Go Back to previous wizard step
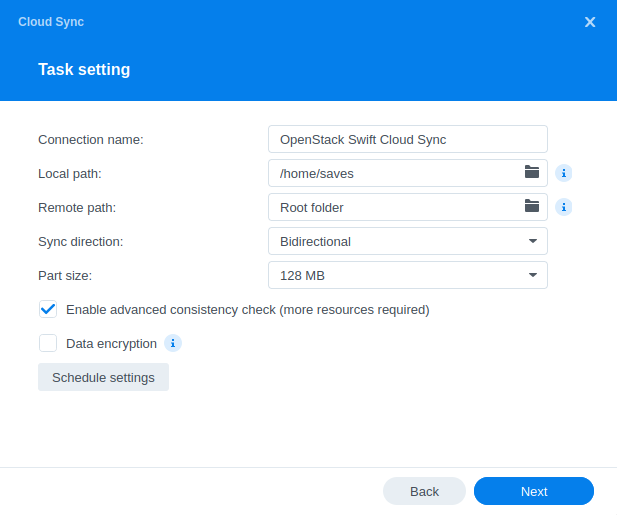 click(424, 491)
